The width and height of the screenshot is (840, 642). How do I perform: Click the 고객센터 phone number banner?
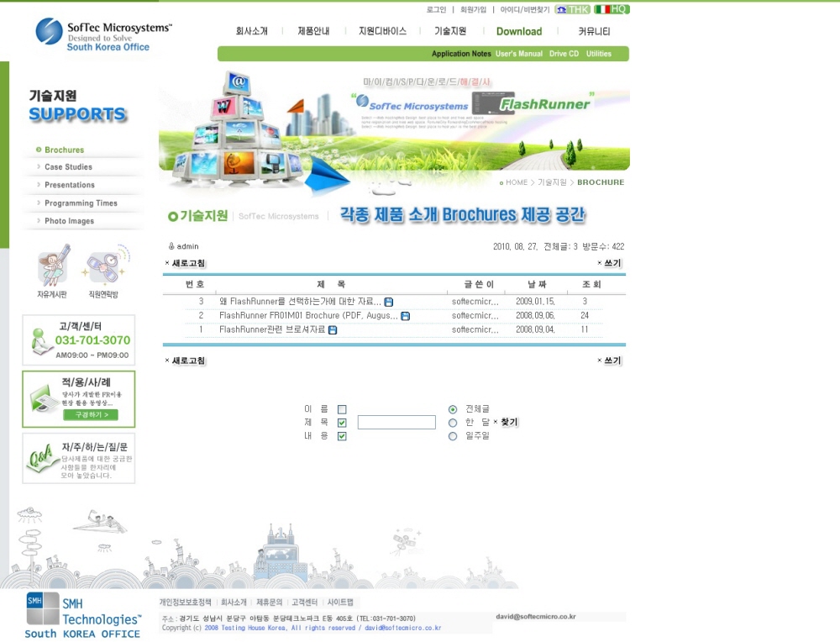coord(79,340)
